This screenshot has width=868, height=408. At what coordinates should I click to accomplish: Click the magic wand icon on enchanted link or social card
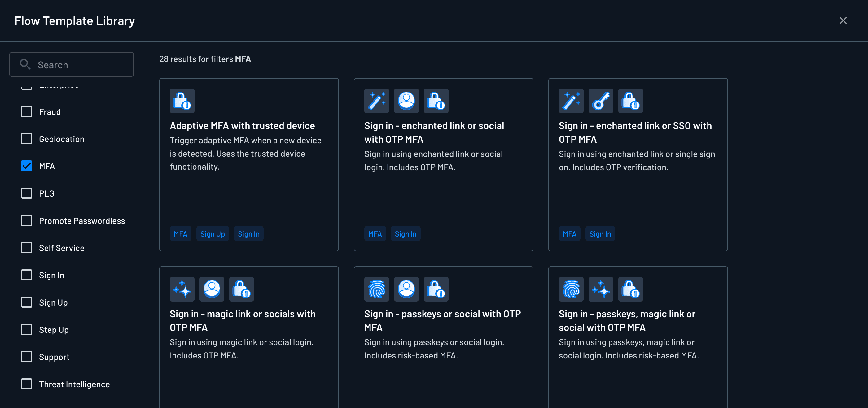coord(376,101)
